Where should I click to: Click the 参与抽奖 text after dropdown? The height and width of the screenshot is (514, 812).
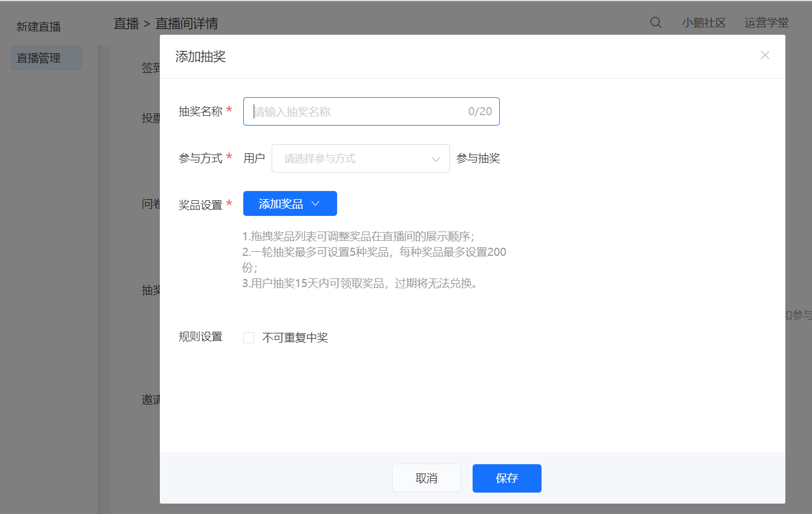(x=478, y=158)
